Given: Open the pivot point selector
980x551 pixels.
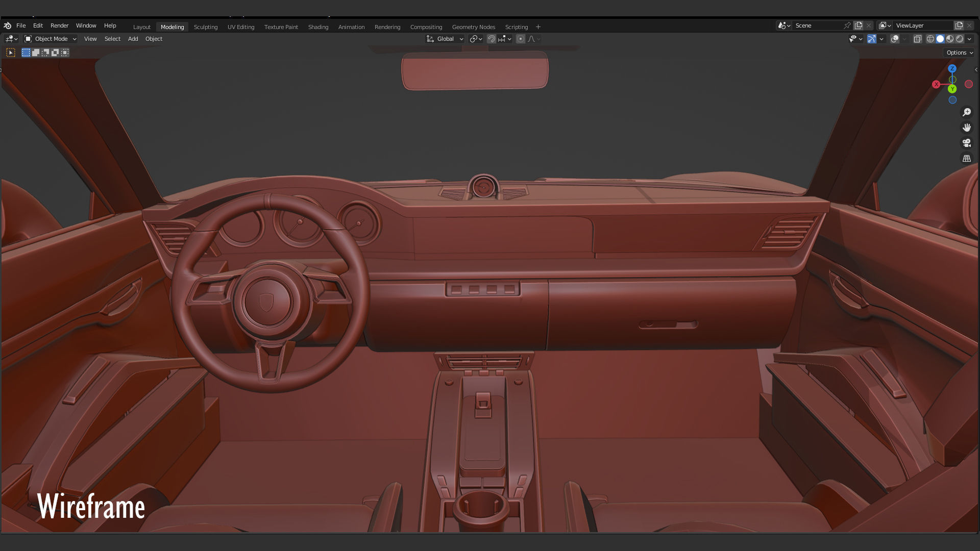Looking at the screenshot, I should click(x=476, y=39).
